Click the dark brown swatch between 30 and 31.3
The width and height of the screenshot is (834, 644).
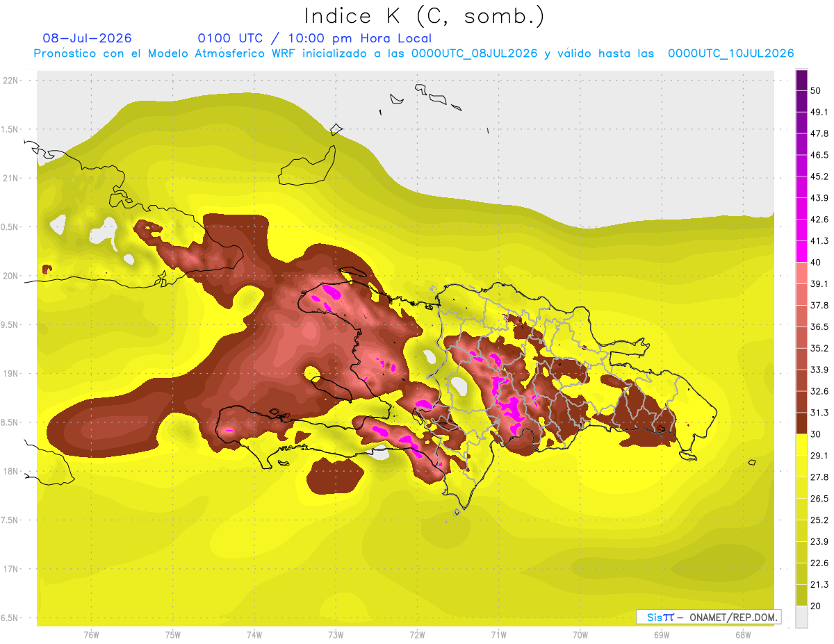coord(801,423)
